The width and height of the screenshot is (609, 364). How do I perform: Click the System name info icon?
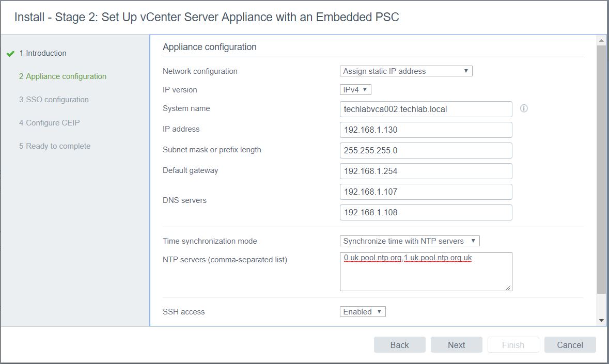[x=524, y=108]
